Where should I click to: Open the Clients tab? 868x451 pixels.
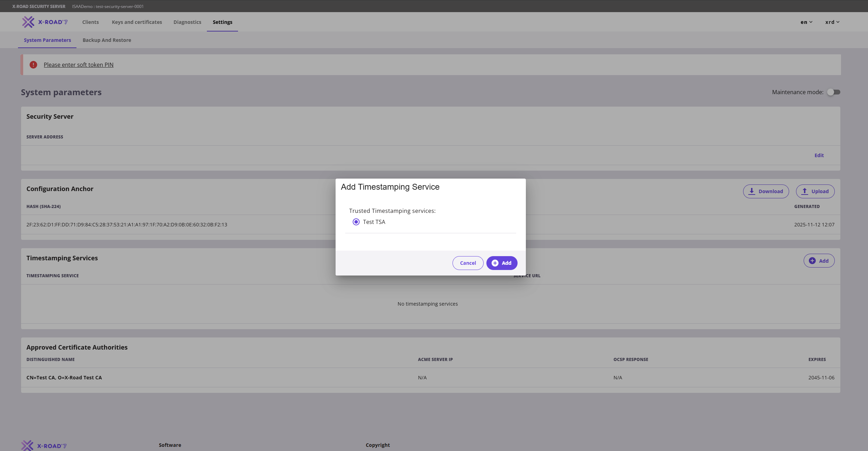(91, 22)
